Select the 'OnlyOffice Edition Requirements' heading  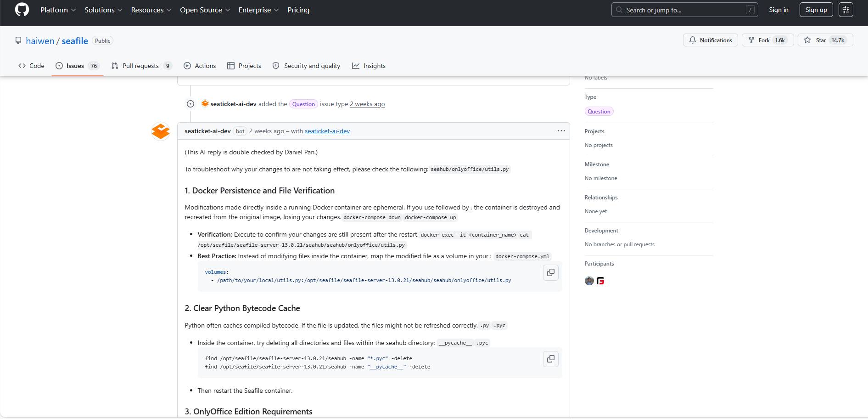(x=249, y=412)
